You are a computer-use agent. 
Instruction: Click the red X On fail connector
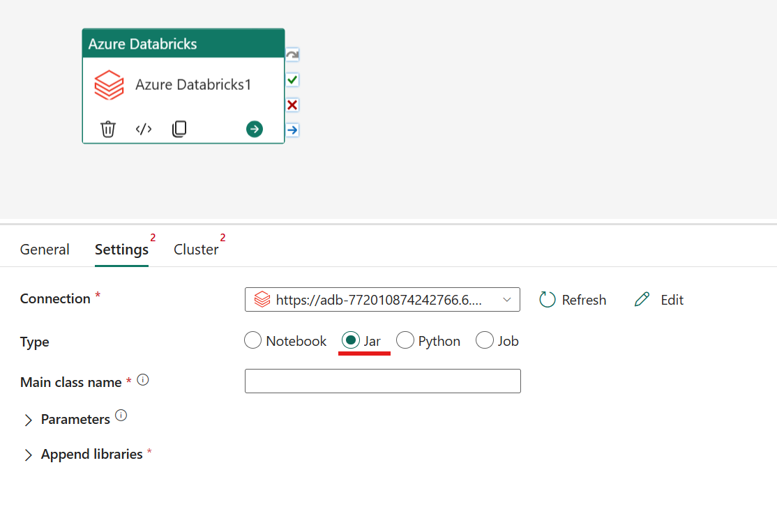click(x=292, y=105)
